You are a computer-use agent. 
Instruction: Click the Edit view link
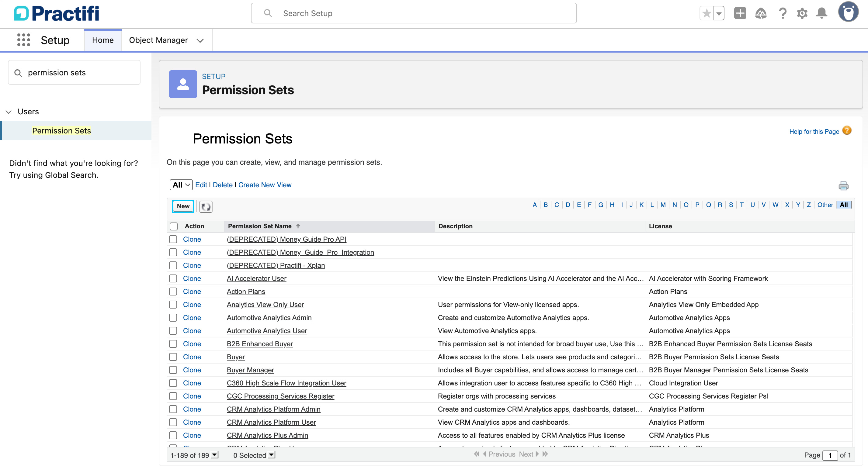tap(201, 185)
